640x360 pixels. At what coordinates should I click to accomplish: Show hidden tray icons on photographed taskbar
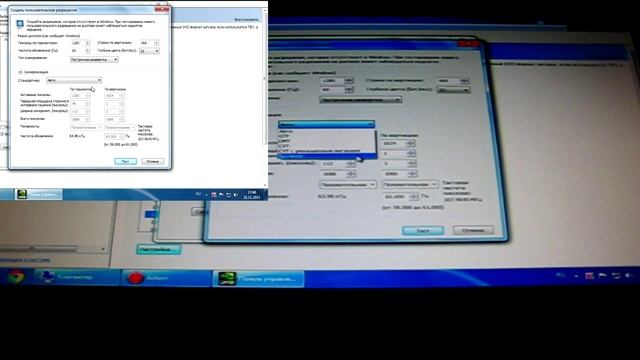pos(576,276)
